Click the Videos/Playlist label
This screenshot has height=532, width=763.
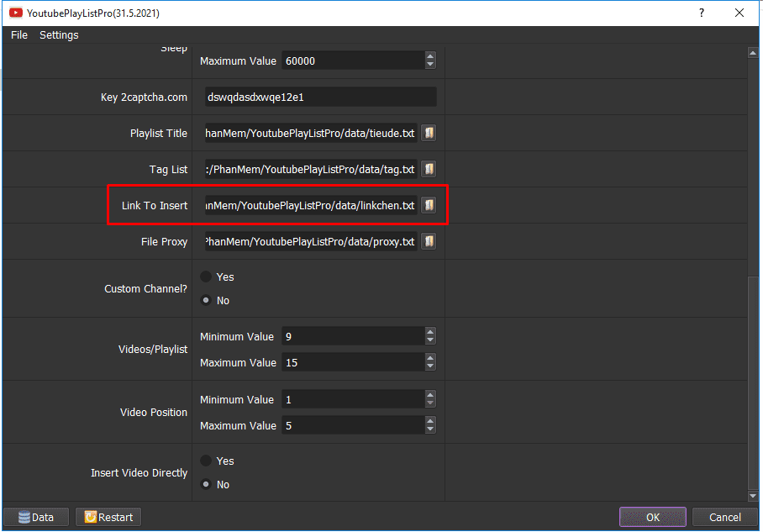pyautogui.click(x=152, y=349)
